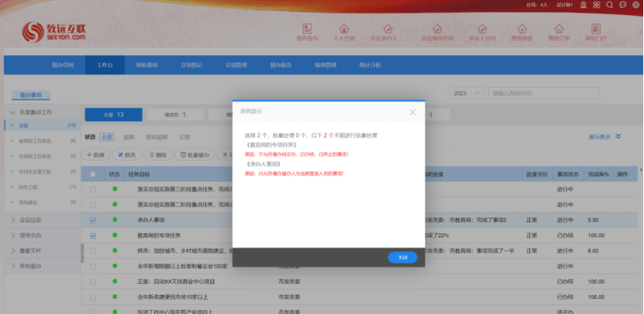Click the blue 关闭 button in the dialog
The image size is (644, 314).
coord(402,257)
